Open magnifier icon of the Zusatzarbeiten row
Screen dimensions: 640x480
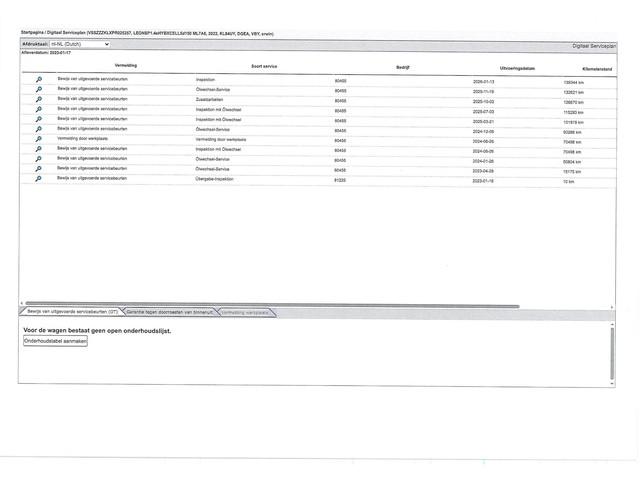[x=39, y=99]
